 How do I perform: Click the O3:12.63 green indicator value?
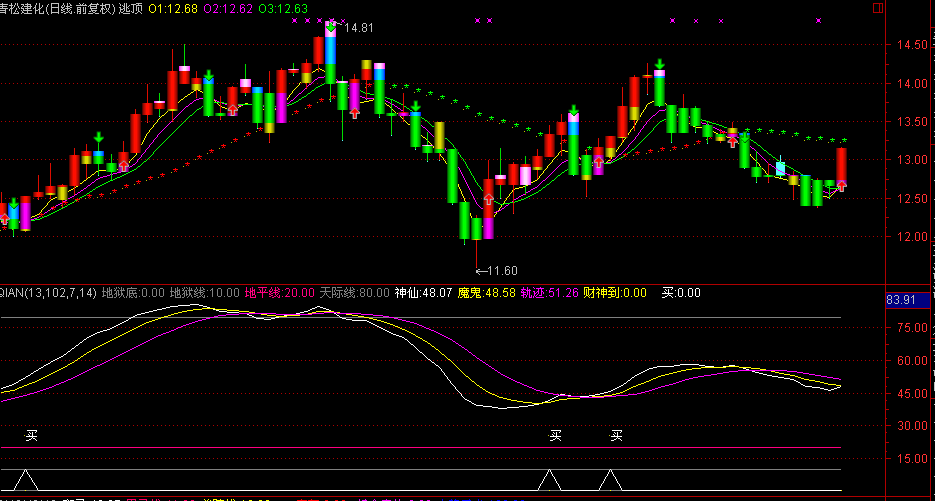tap(283, 8)
